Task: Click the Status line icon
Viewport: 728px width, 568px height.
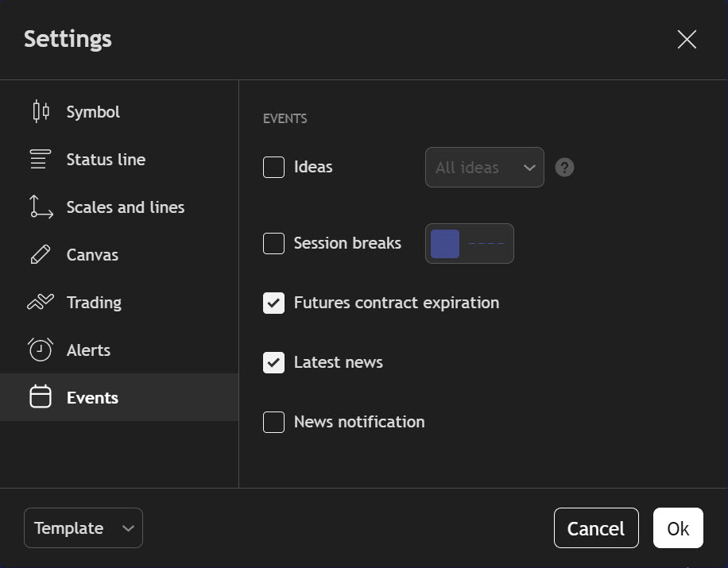Action: click(x=41, y=160)
